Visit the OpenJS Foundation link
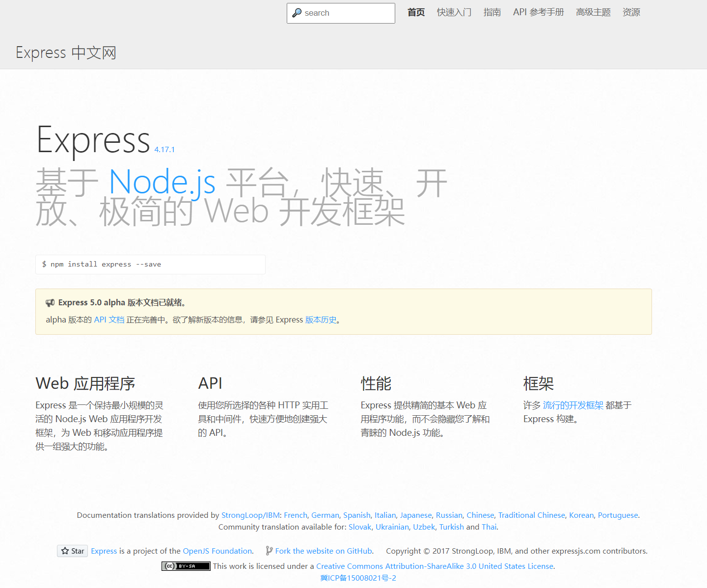The image size is (707, 588). (217, 551)
